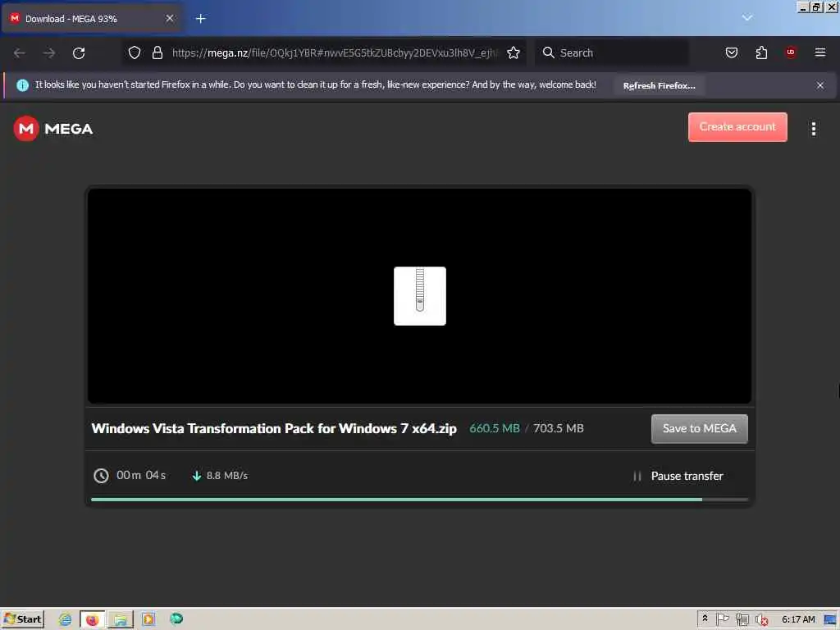This screenshot has height=630, width=840.
Task: Click the green globe taskbar icon
Action: tap(176, 619)
